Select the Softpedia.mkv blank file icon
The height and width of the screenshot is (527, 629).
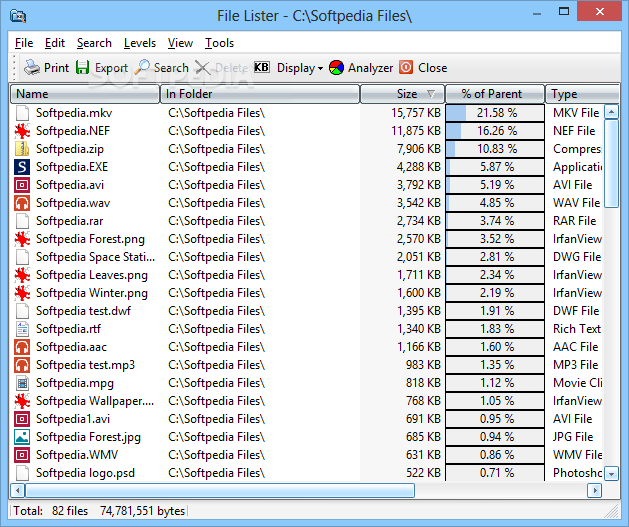tap(22, 113)
